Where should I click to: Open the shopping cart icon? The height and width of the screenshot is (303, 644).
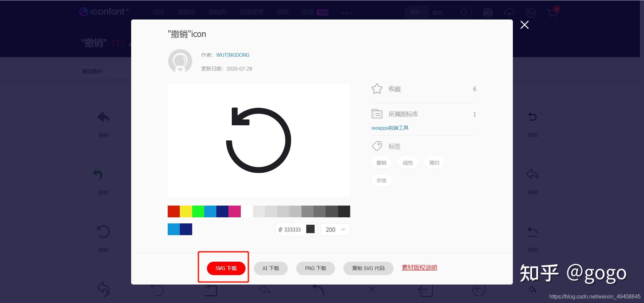click(x=552, y=13)
